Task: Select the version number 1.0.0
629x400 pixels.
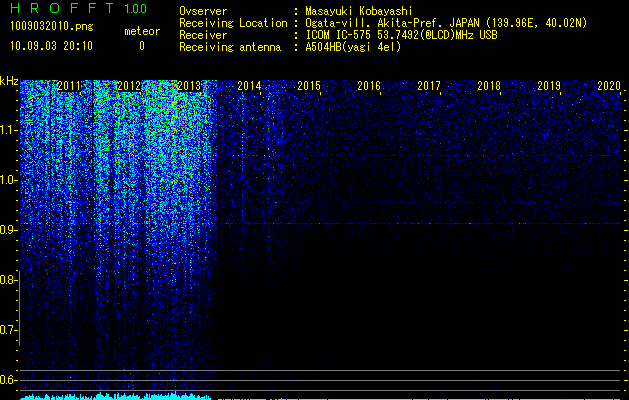Action: [136, 8]
